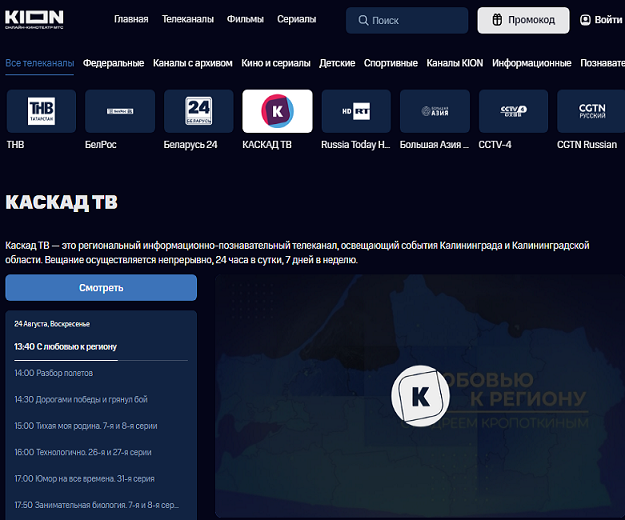The height and width of the screenshot is (520, 625).
Task: Open the Russia Today HD logo tile
Action: [356, 111]
